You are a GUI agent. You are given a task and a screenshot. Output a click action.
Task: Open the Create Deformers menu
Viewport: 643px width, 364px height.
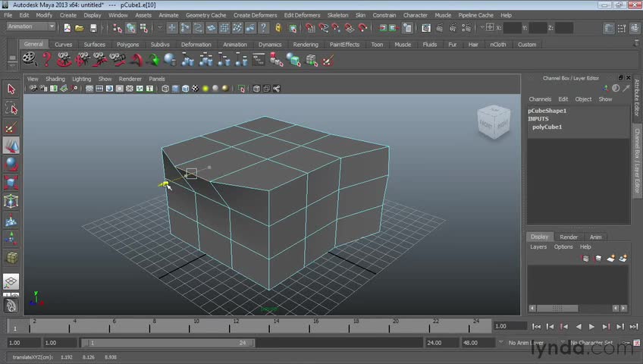tap(256, 15)
